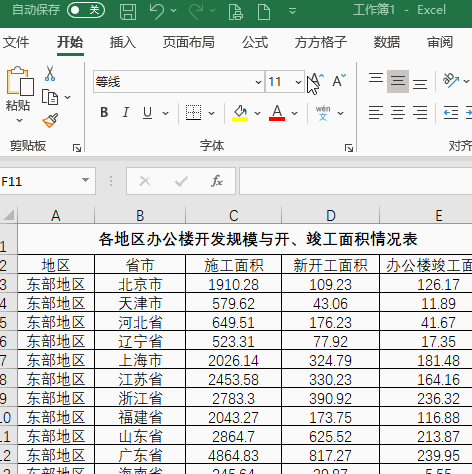Copy selection with the copy icon

[x=50, y=97]
